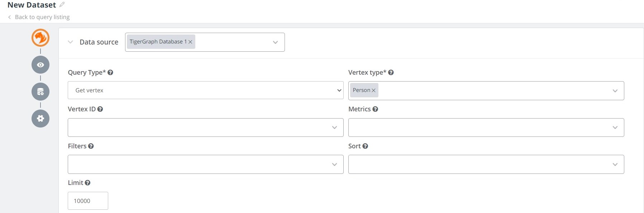Open the eye preview step icon
The width and height of the screenshot is (644, 213).
(40, 65)
